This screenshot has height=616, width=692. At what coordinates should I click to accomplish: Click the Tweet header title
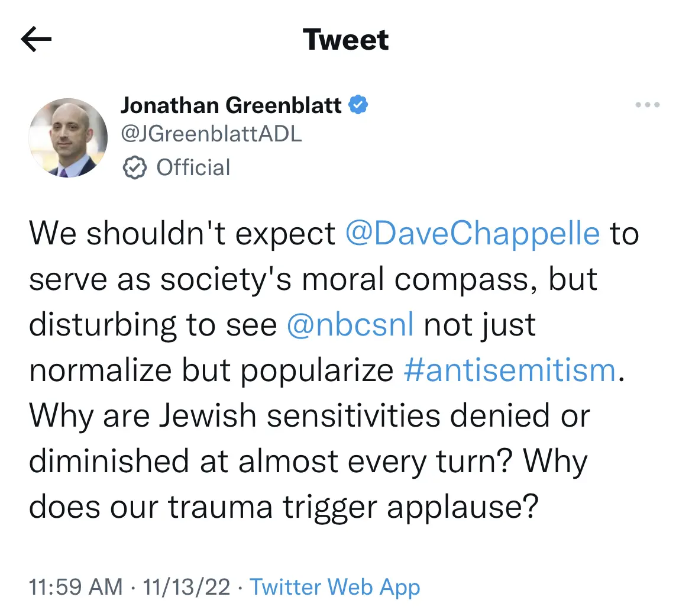click(x=345, y=40)
